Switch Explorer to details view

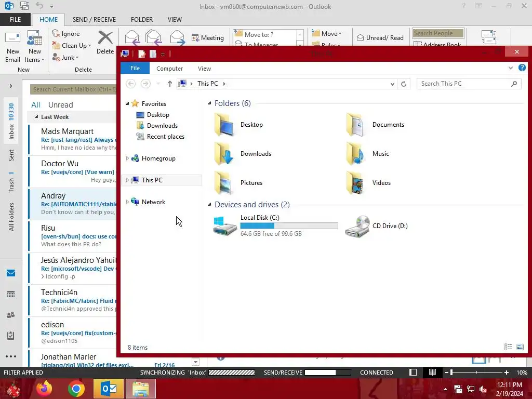tap(508, 347)
